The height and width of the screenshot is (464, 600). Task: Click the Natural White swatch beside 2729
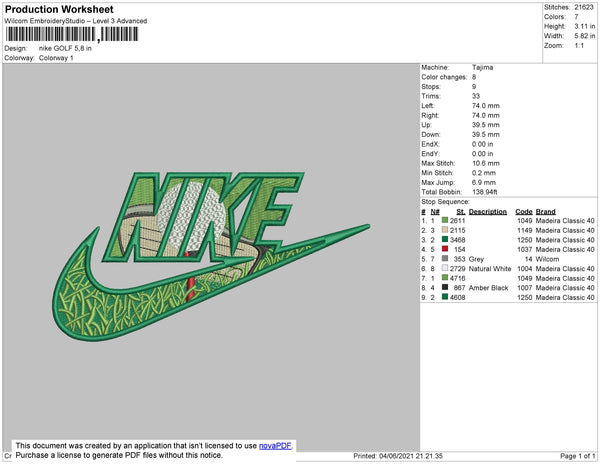pyautogui.click(x=445, y=268)
